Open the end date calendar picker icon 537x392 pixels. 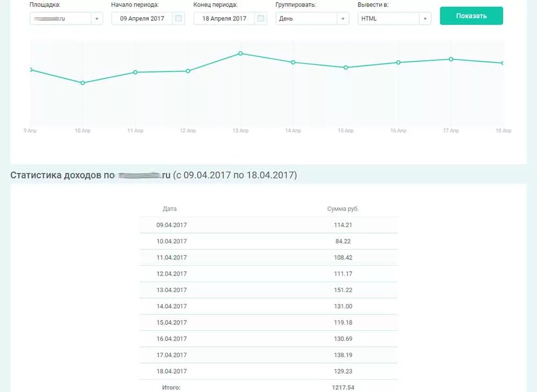pos(260,18)
